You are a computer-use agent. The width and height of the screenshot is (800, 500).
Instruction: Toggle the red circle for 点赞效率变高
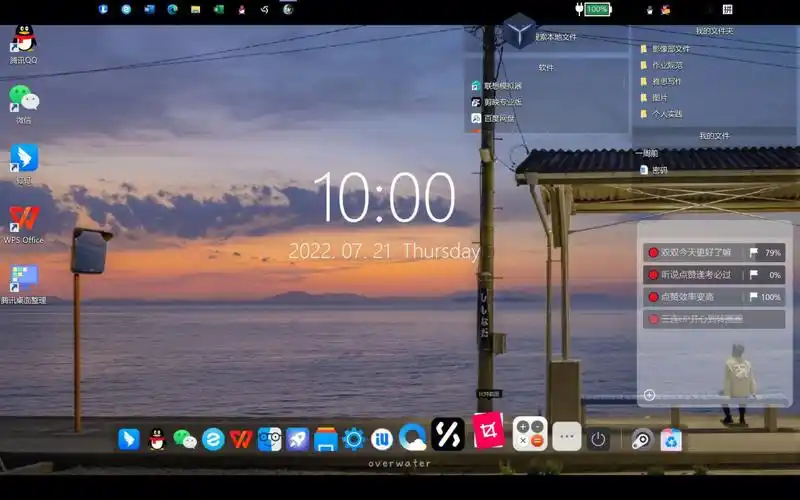tap(653, 297)
